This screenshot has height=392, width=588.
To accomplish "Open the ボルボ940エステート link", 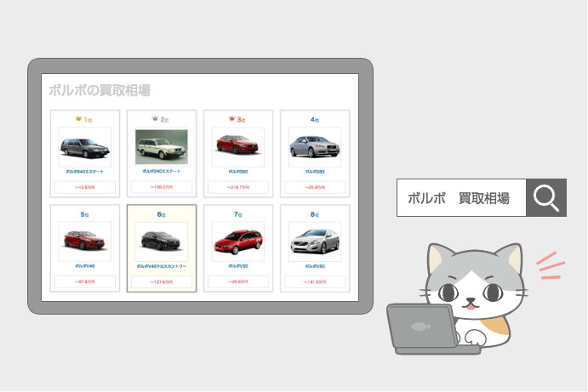I will 85,171.
